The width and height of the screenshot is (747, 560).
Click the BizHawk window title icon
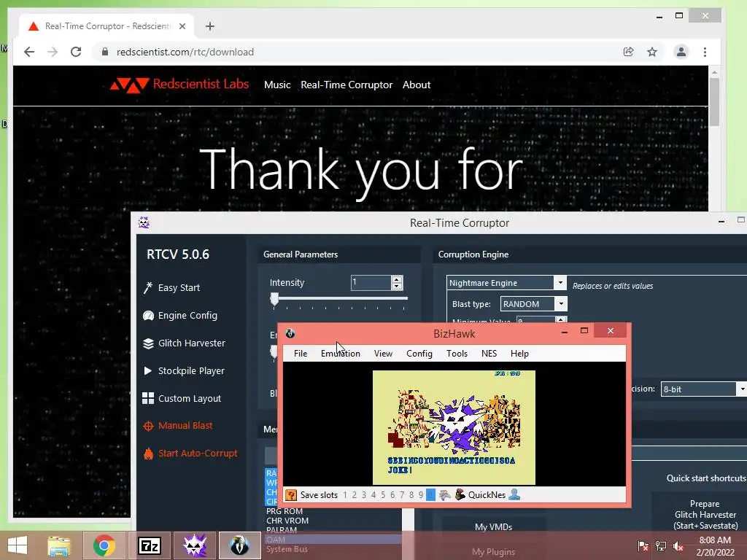[290, 333]
